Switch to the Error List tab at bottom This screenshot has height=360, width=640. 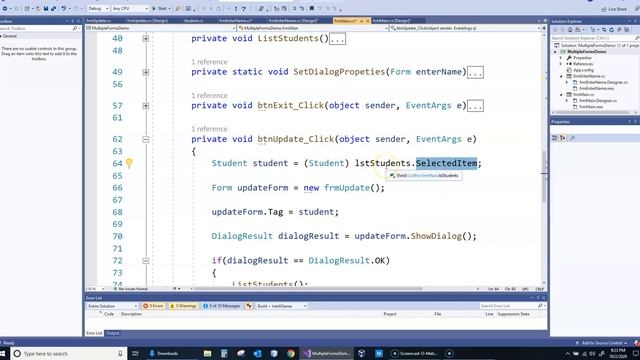(x=94, y=333)
